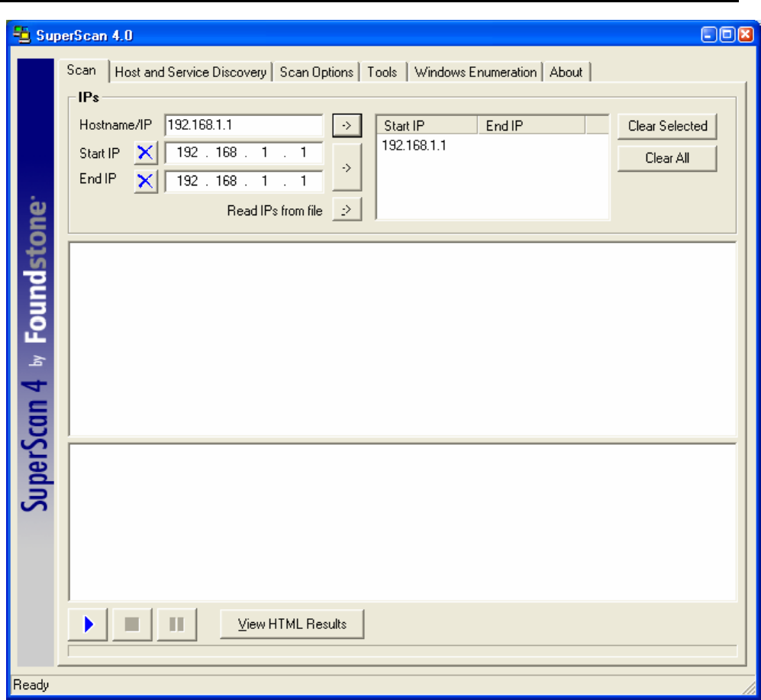Click the scan progress bar
761x700 pixels.
point(402,651)
